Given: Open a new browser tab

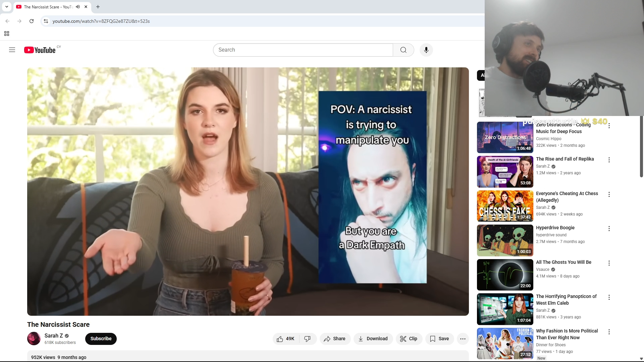Looking at the screenshot, I should point(98,7).
